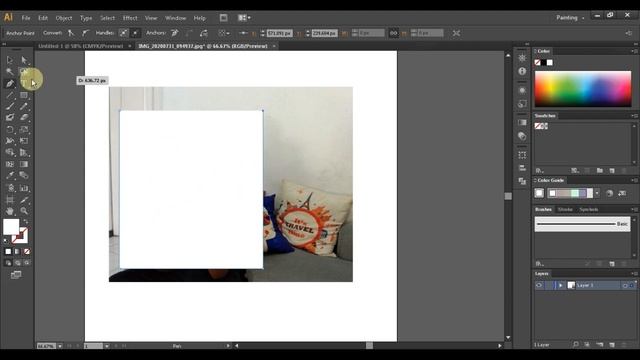Switch to the Symbols panel tab
Image resolution: width=640 pixels, height=360 pixels.
coord(589,209)
